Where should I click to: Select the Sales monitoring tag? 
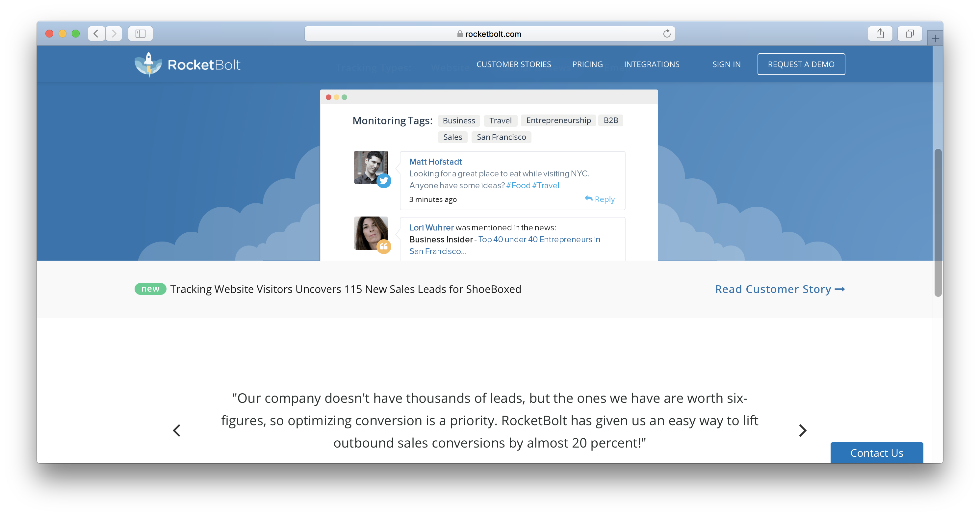pos(452,137)
